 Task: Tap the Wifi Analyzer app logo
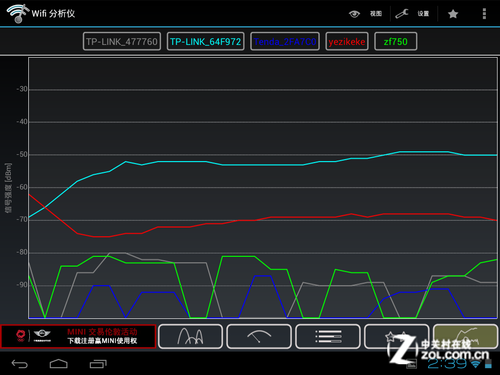pyautogui.click(x=18, y=13)
